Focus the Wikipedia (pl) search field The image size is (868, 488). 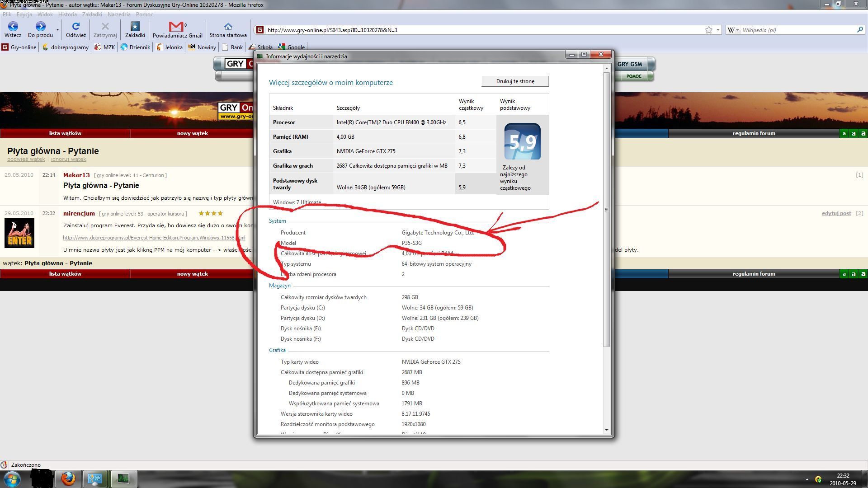[x=798, y=30]
